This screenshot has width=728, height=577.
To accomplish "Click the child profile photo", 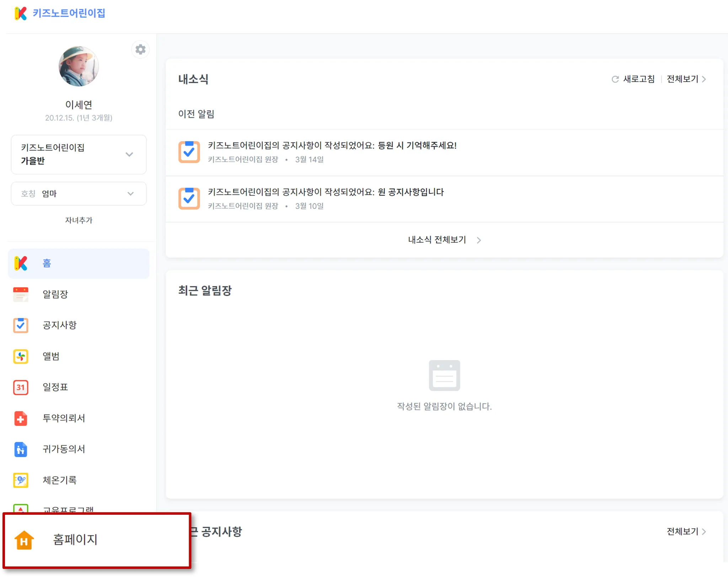I will (x=79, y=66).
